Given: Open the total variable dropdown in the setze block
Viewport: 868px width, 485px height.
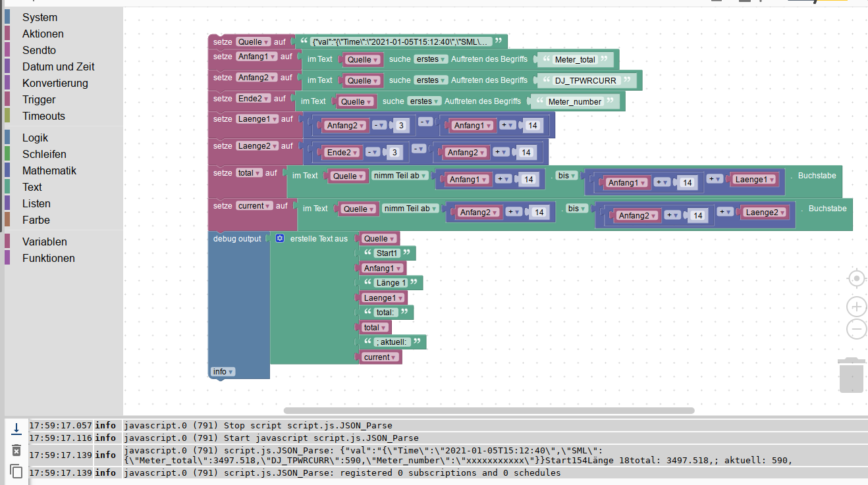Looking at the screenshot, I should point(249,173).
